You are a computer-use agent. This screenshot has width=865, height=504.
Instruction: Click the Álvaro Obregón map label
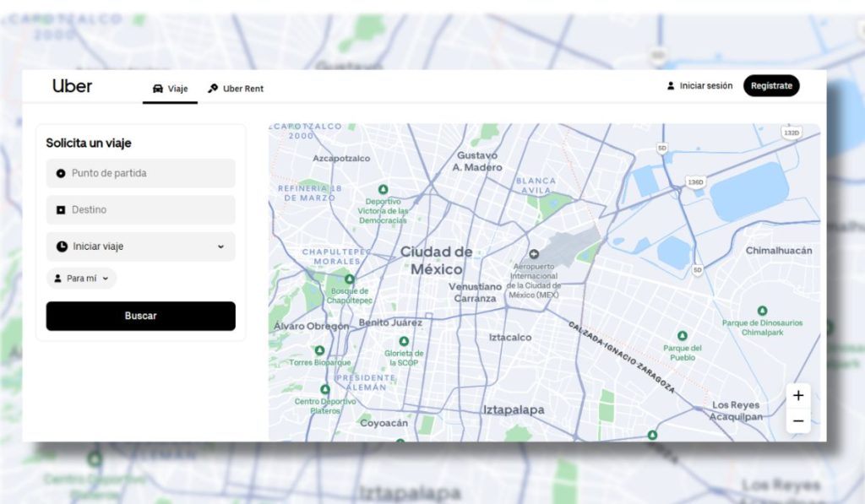tap(312, 326)
